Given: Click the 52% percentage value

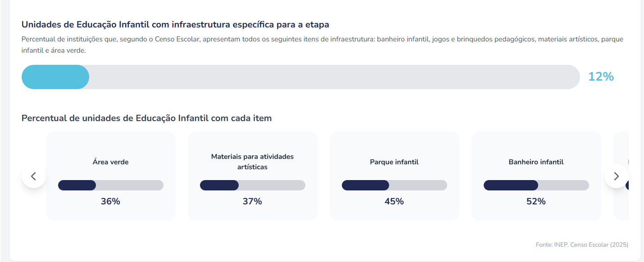Looking at the screenshot, I should [x=536, y=201].
